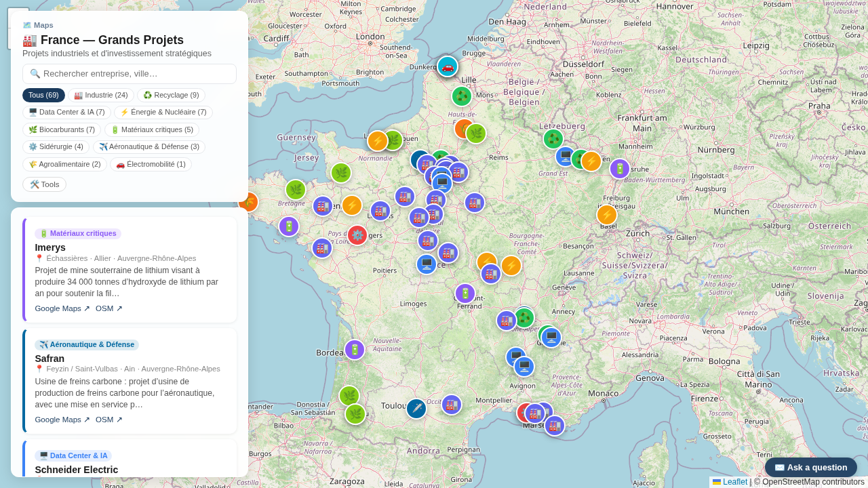The image size is (868, 488).
Task: Click the Ask a question button
Action: click(811, 468)
